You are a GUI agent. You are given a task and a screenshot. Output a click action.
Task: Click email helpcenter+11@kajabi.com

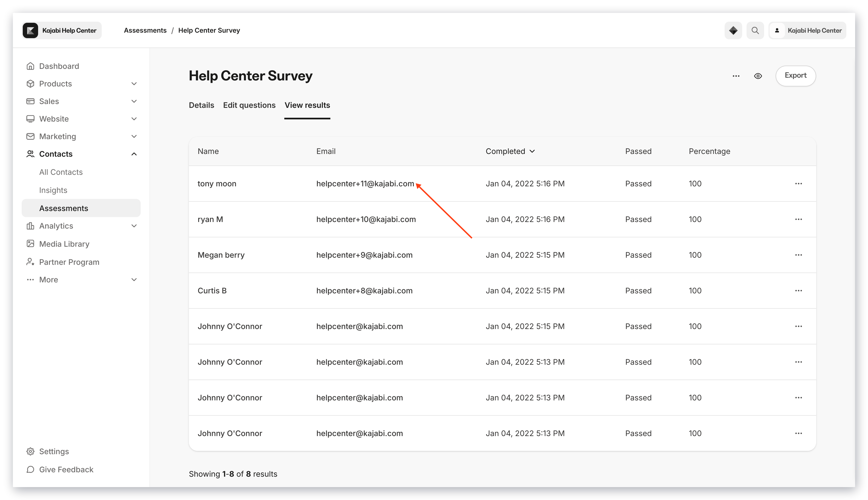tap(365, 183)
